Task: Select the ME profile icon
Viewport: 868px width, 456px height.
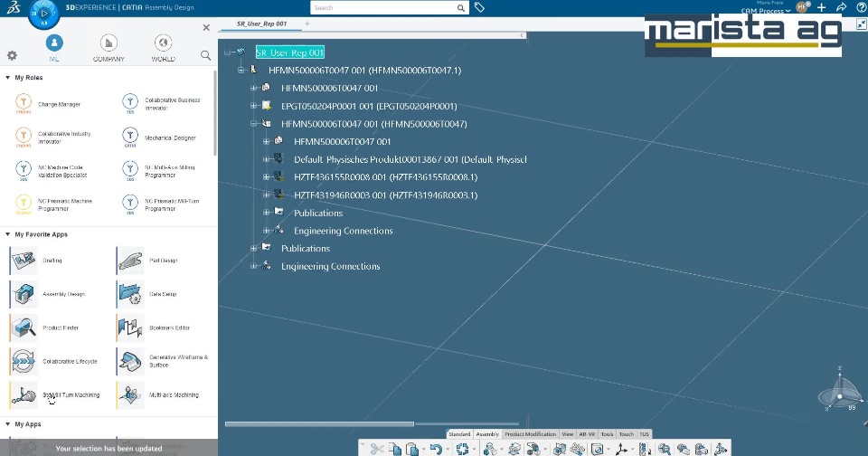Action: 54,43
